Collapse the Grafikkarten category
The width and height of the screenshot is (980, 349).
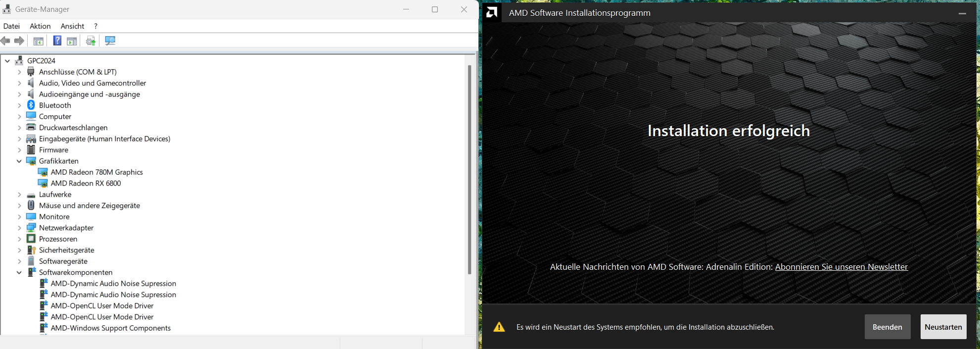pos(19,161)
